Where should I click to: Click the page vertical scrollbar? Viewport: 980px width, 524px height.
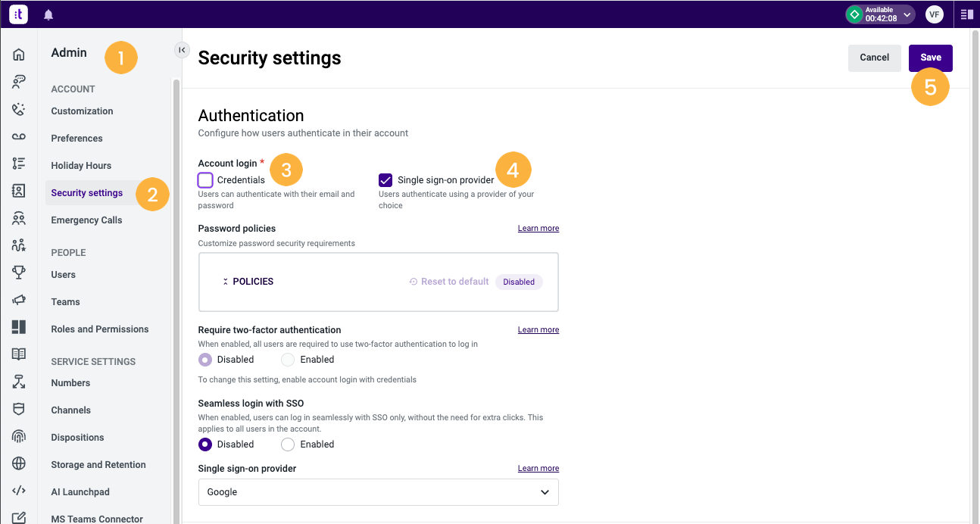tap(975, 276)
